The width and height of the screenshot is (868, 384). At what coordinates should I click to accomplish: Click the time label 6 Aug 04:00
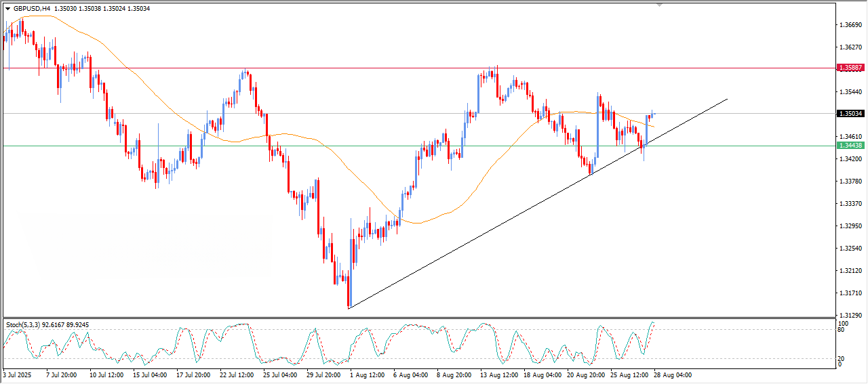(410, 375)
